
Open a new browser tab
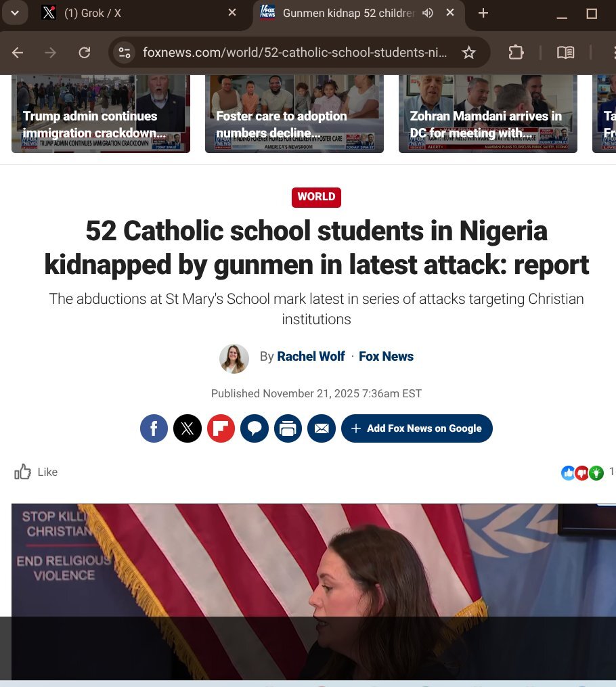pos(483,13)
